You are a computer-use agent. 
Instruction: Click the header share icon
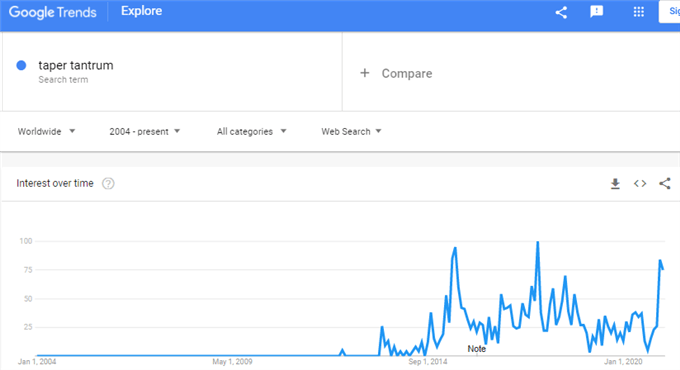point(561,12)
